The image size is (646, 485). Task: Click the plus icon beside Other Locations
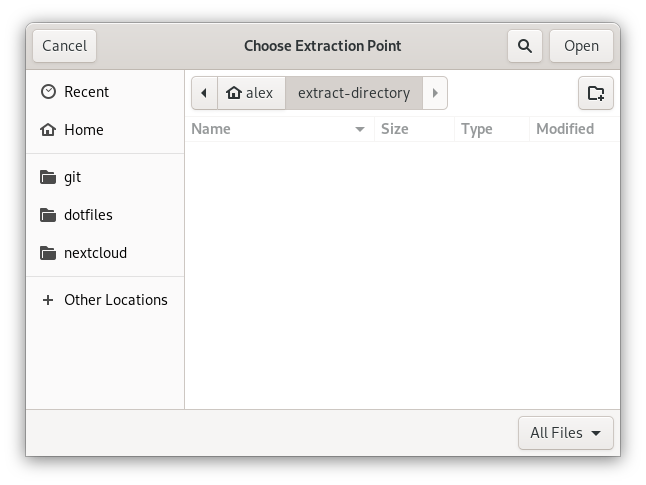[48, 300]
